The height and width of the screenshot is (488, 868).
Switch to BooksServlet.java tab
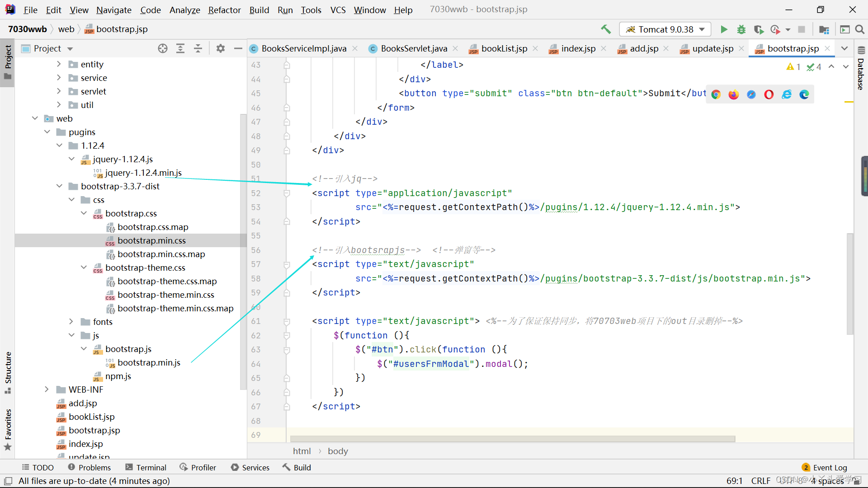pos(413,48)
